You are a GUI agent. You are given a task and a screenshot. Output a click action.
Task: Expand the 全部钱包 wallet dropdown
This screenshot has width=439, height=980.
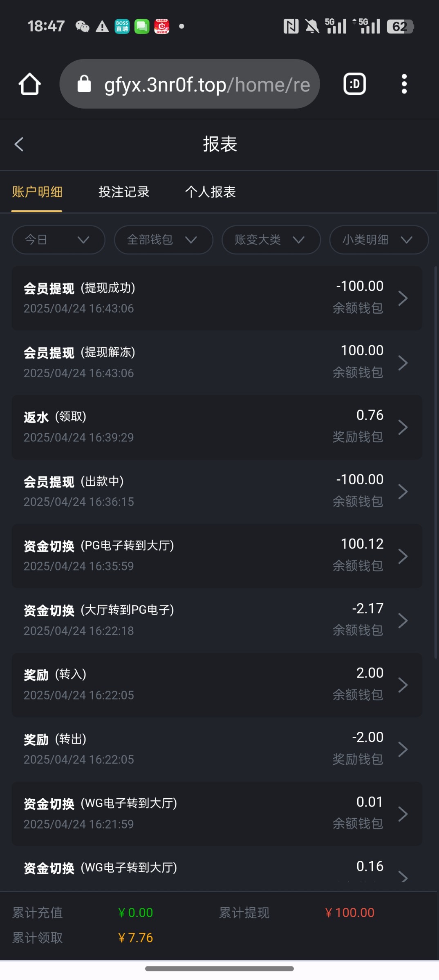[x=163, y=240]
